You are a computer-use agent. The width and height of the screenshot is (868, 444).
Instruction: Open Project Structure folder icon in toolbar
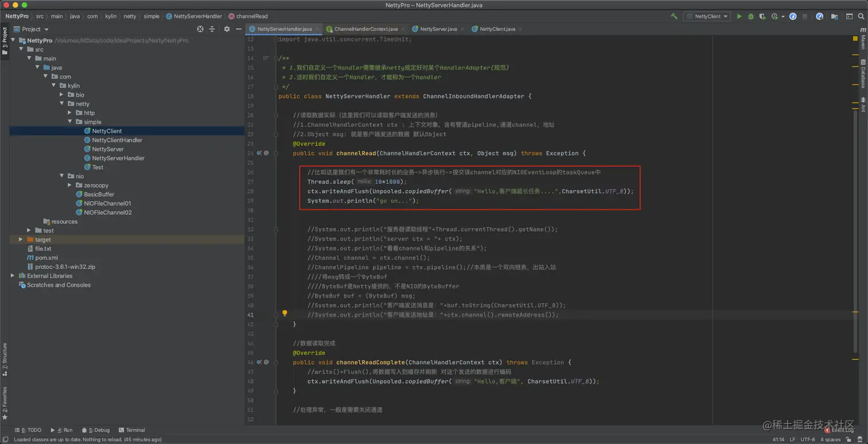coord(834,17)
